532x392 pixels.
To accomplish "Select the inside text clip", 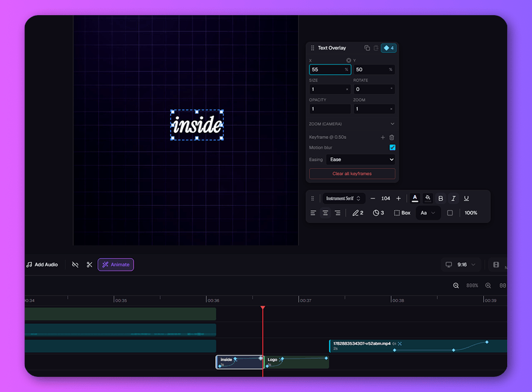I will 239,362.
